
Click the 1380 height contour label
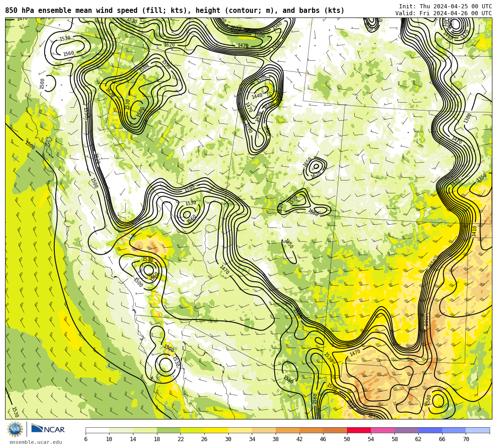pyautogui.click(x=468, y=118)
